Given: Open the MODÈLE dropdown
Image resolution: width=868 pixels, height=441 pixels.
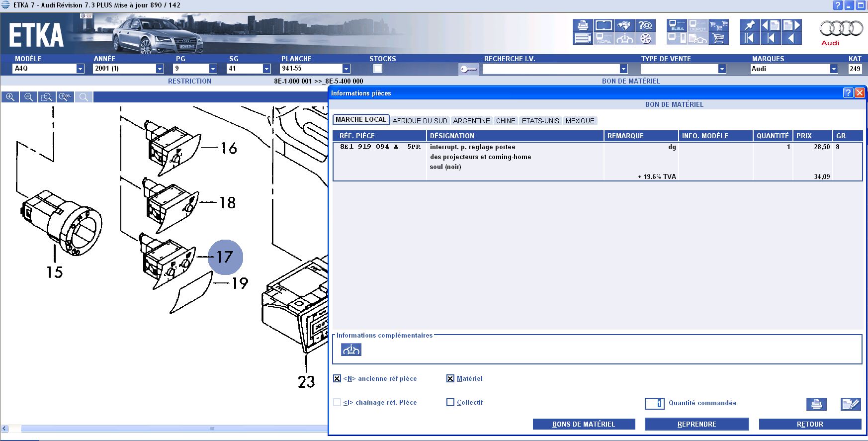Looking at the screenshot, I should click(x=80, y=69).
